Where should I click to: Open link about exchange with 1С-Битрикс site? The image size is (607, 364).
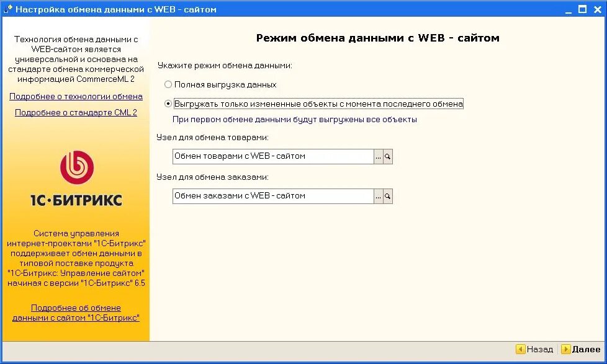coord(76,313)
